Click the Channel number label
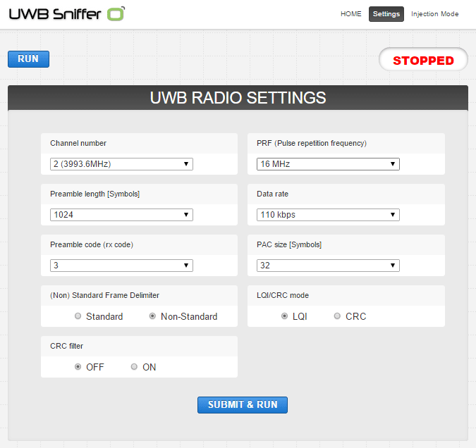Screen dimensions: 476x448 [x=78, y=143]
